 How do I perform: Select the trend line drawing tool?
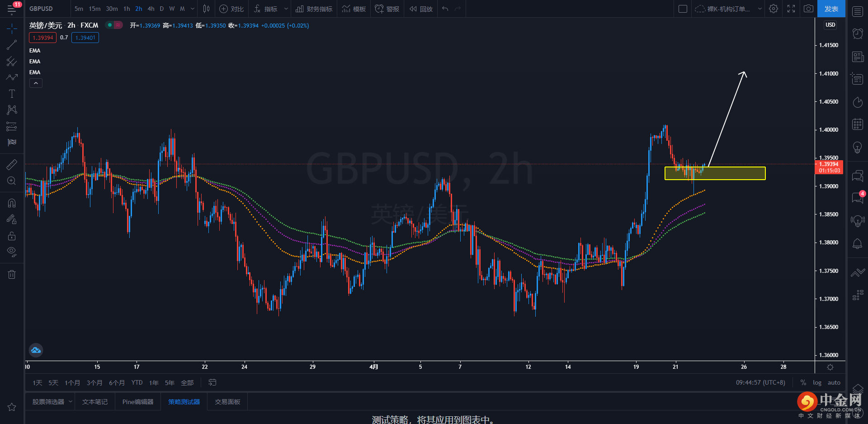coord(12,45)
